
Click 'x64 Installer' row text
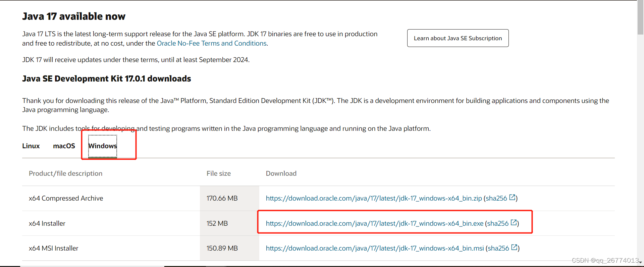click(x=47, y=223)
